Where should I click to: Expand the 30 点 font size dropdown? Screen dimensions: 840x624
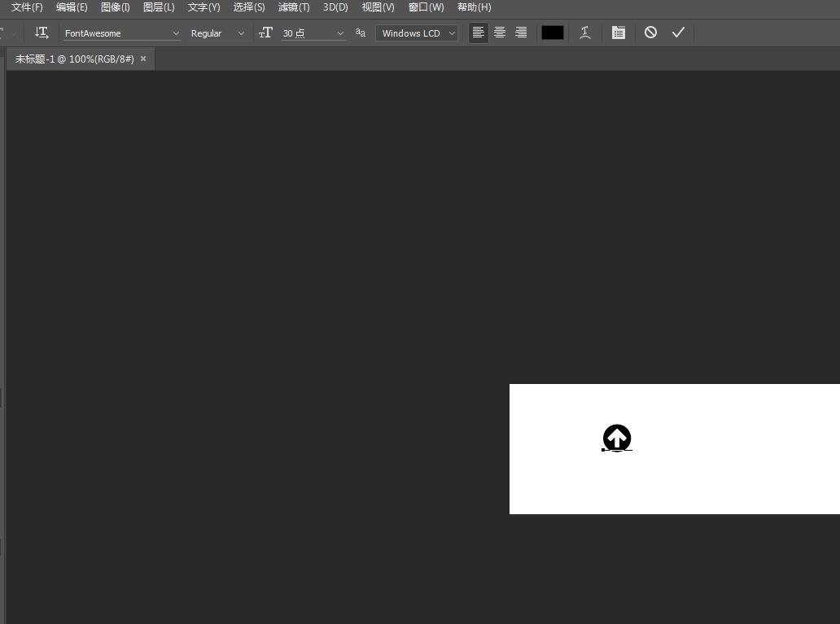click(x=313, y=33)
